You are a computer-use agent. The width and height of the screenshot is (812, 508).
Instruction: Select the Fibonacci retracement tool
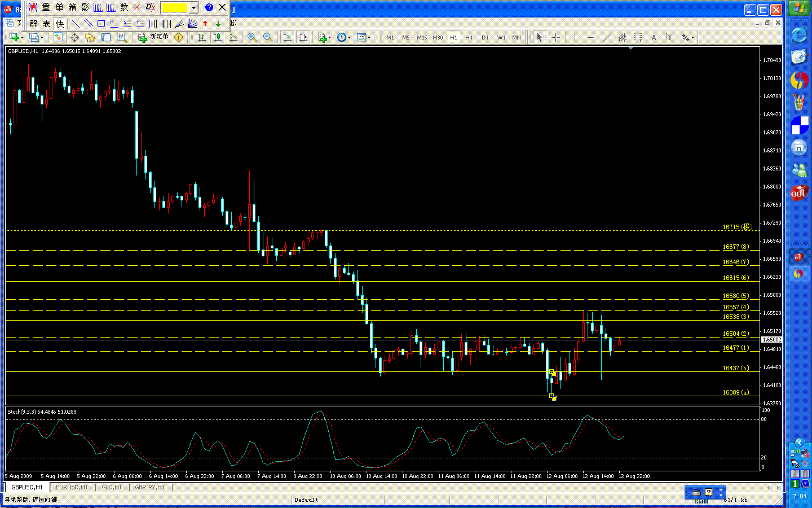tap(638, 37)
